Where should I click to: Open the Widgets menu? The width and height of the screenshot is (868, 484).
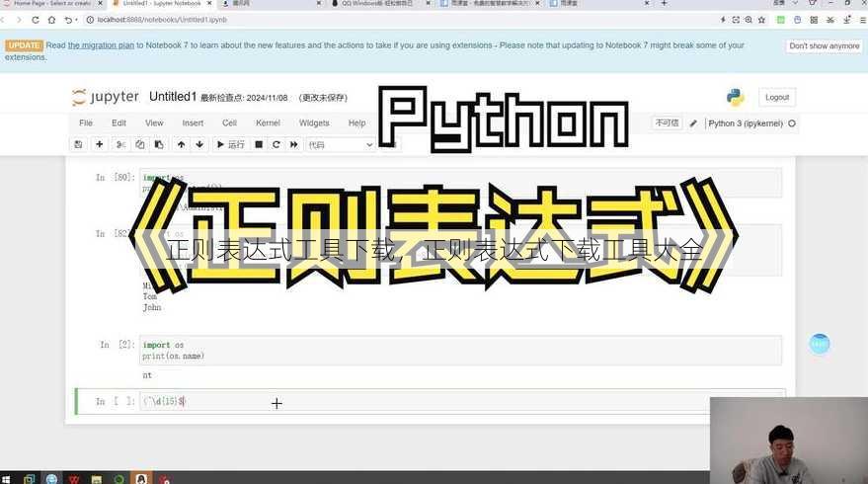(314, 122)
